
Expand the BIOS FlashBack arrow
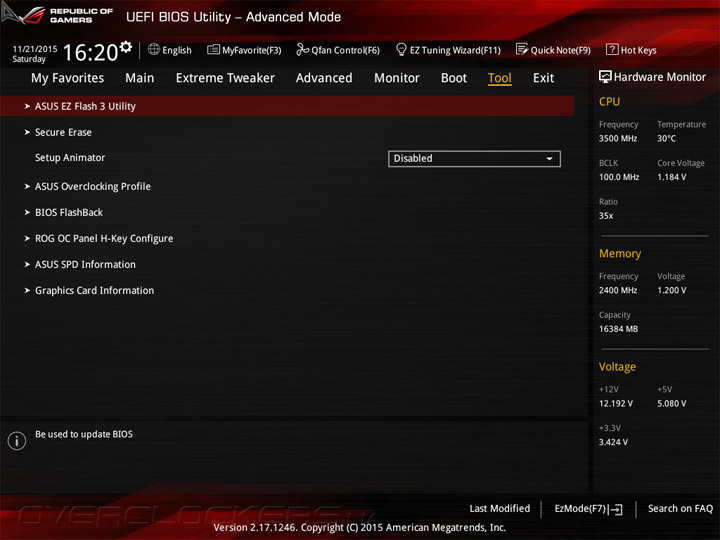tap(27, 212)
